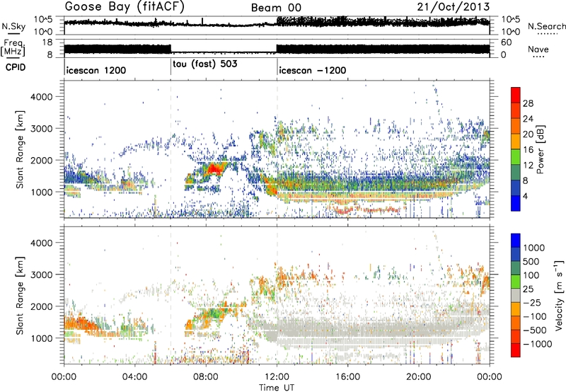Click the '2000' tick on the velocity panel
Image resolution: width=566 pixels, height=392 pixels.
tap(42, 306)
